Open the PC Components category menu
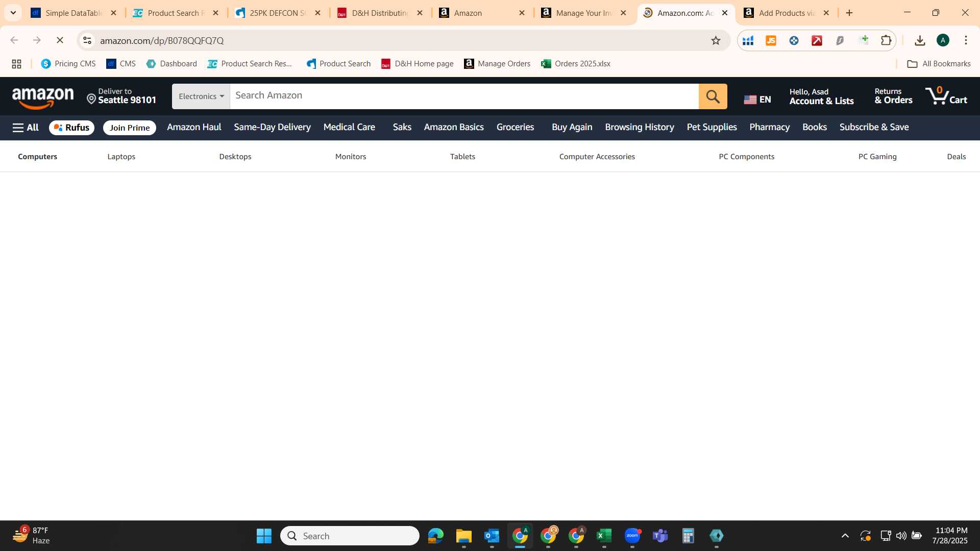Viewport: 980px width, 551px height. click(x=746, y=157)
